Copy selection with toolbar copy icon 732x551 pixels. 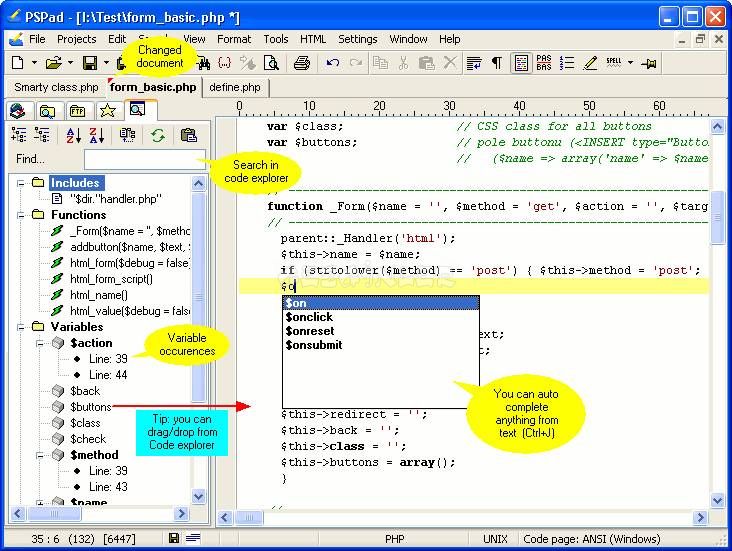[380, 63]
